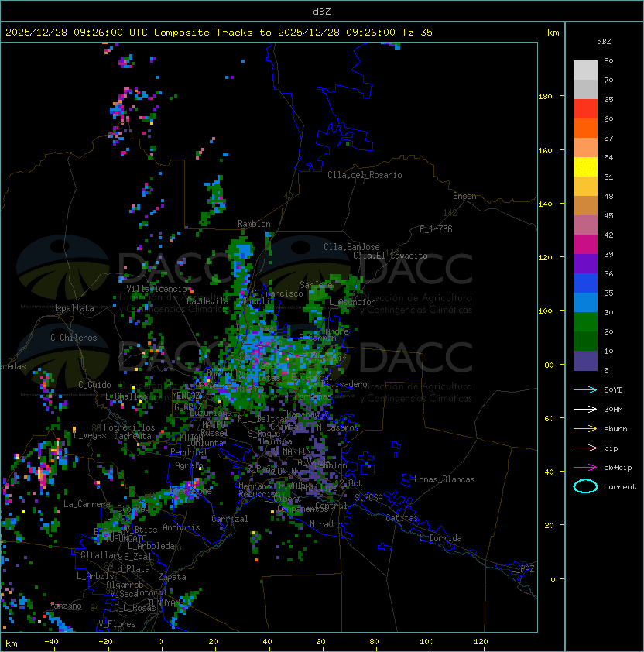Click the 'Uspallata' map label

74,308
